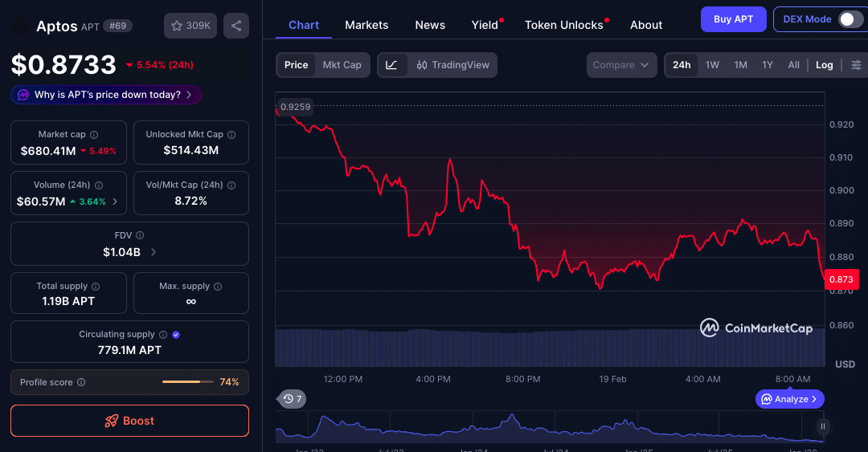Viewport: 868px width, 452px height.
Task: Select the 1M timeframe
Action: tap(741, 65)
